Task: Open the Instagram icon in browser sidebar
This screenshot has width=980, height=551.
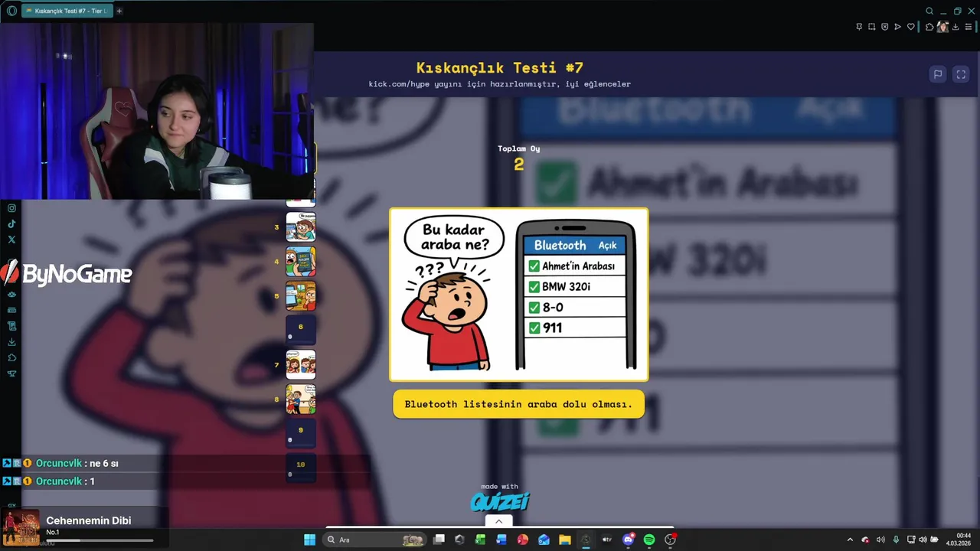Action: click(x=11, y=208)
